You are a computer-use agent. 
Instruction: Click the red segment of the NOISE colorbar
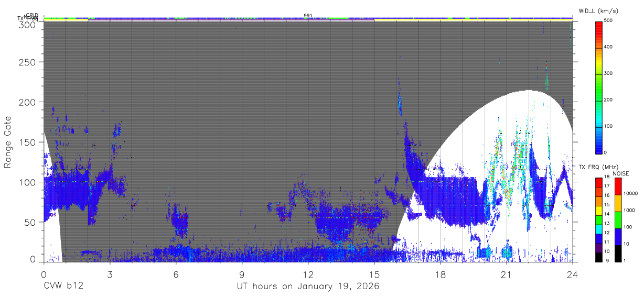pyautogui.click(x=618, y=186)
